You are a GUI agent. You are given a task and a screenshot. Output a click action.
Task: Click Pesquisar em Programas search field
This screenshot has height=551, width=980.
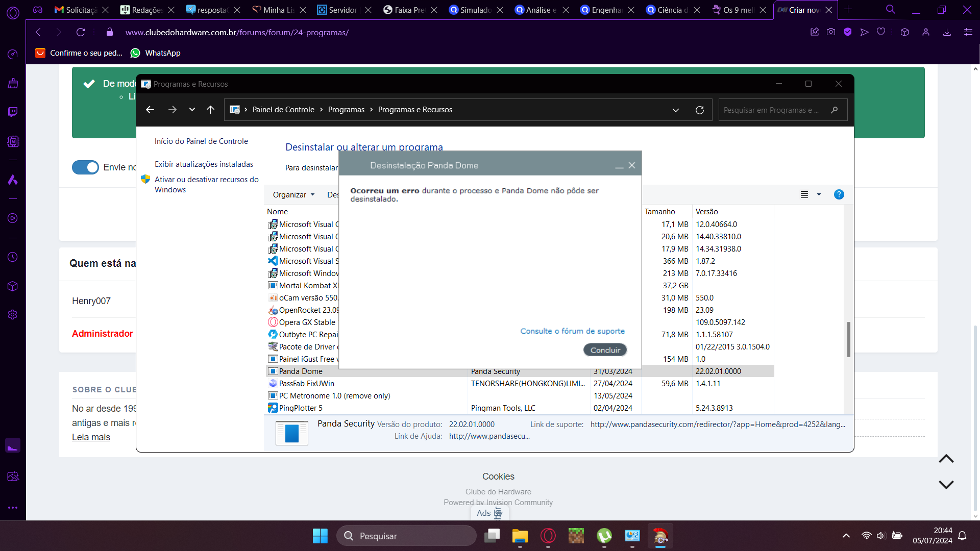(782, 110)
